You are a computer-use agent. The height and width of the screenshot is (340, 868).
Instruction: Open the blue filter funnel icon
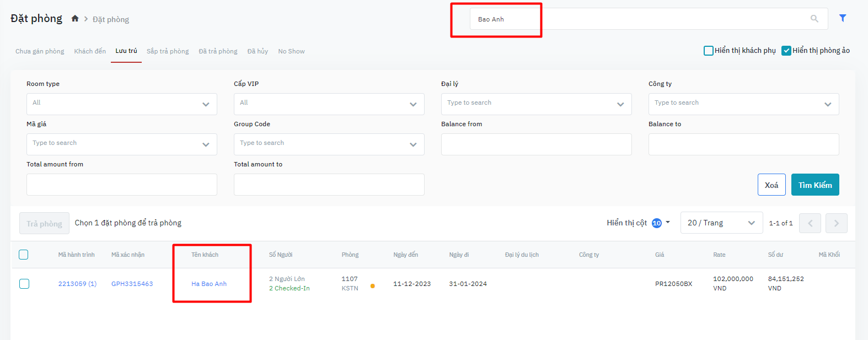pos(843,18)
